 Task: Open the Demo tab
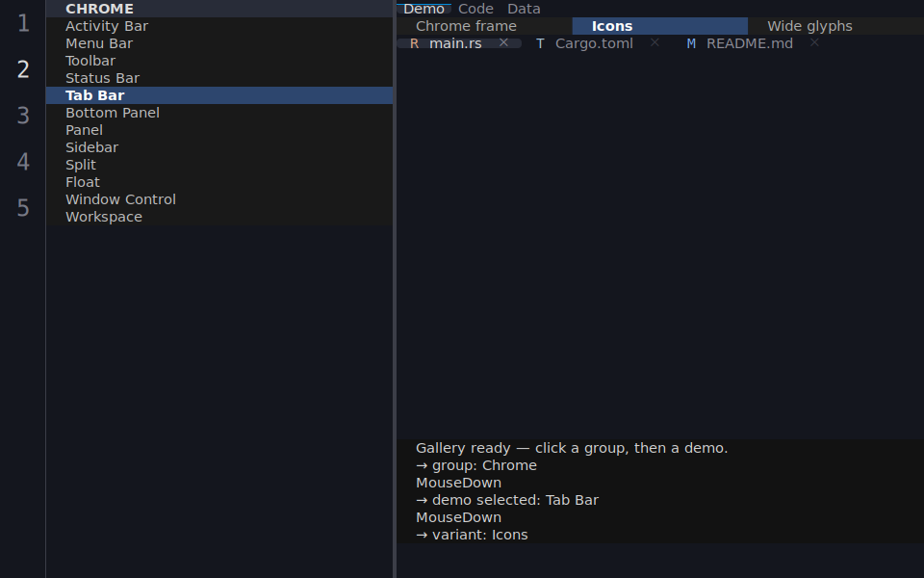tap(423, 9)
